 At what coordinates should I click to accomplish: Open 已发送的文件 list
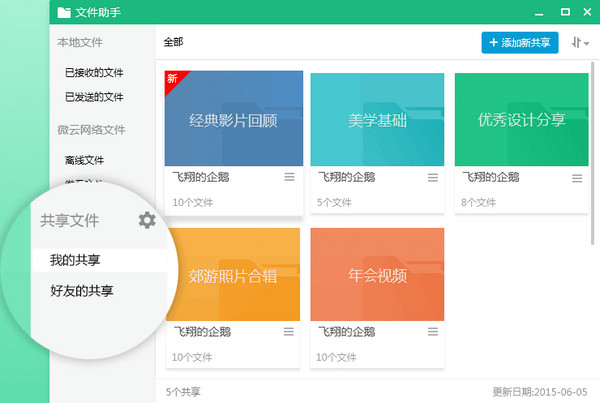(94, 97)
